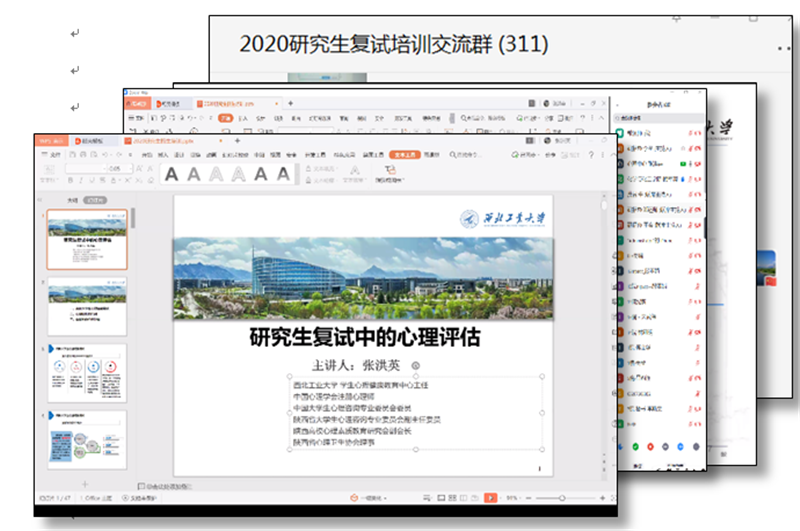800x531 pixels.
Task: Click the help question mark icon
Action: [x=591, y=155]
